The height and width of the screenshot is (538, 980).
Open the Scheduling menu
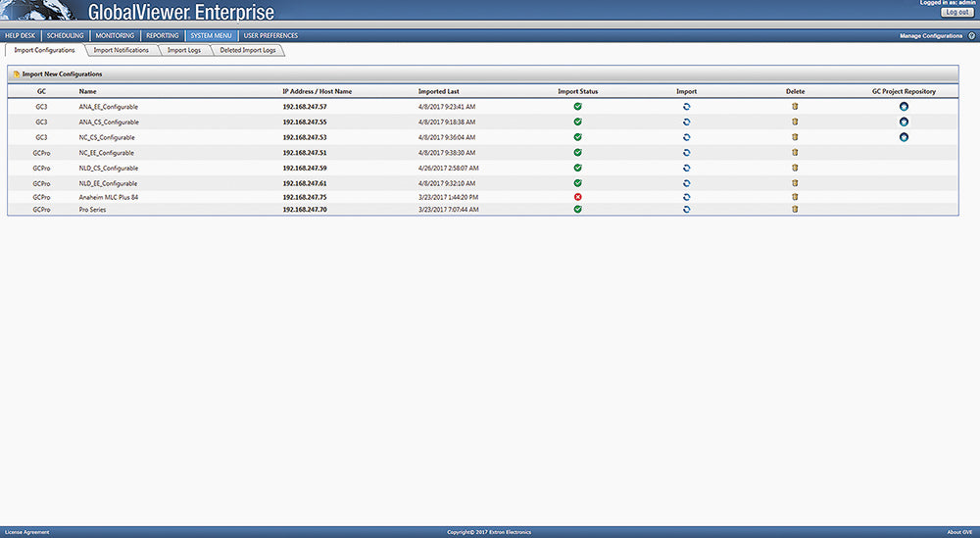[65, 35]
